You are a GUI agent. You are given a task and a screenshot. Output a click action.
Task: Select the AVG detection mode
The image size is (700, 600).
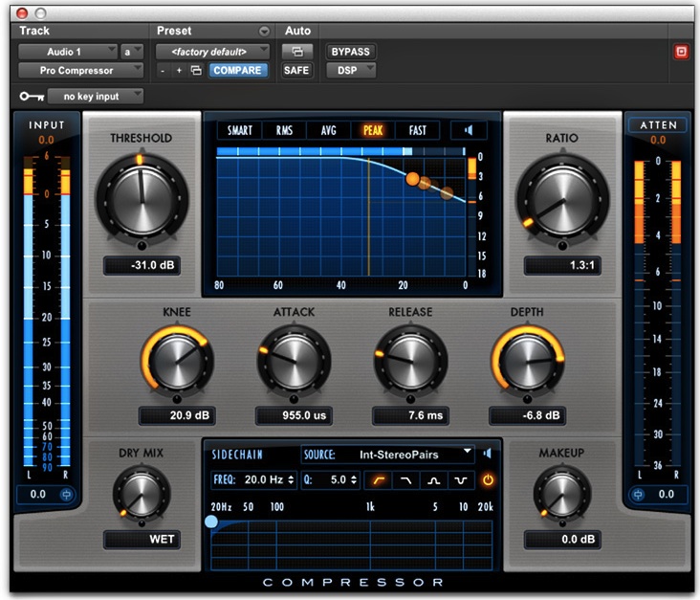329,130
